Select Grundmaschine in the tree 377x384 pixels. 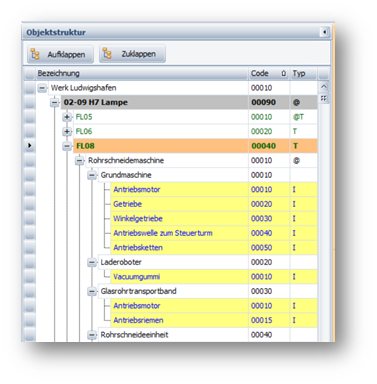tap(126, 175)
